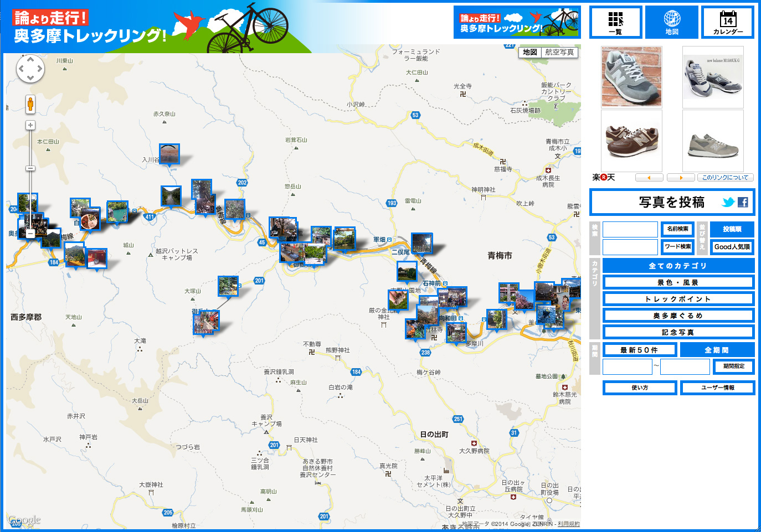The image size is (761, 532).
Task: Click the period end date field
Action: click(x=685, y=366)
